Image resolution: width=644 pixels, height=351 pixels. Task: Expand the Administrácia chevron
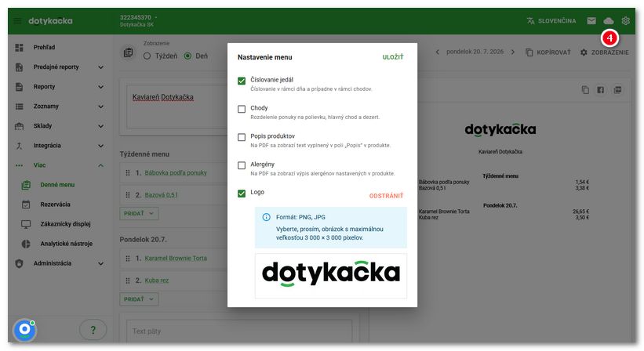[x=100, y=264]
